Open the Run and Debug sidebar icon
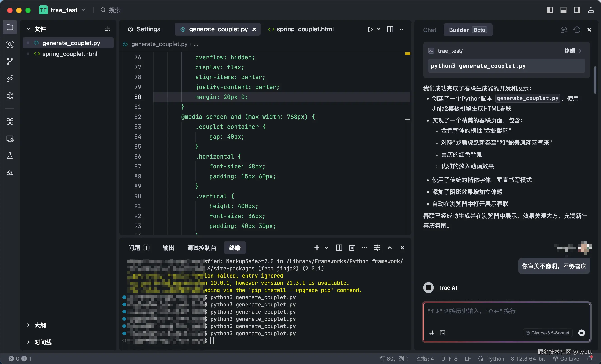 [x=10, y=95]
